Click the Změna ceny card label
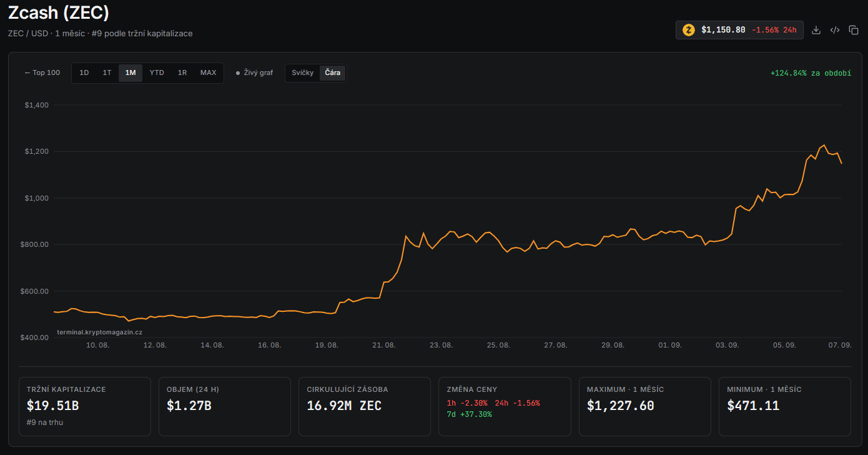The width and height of the screenshot is (868, 455). point(472,389)
